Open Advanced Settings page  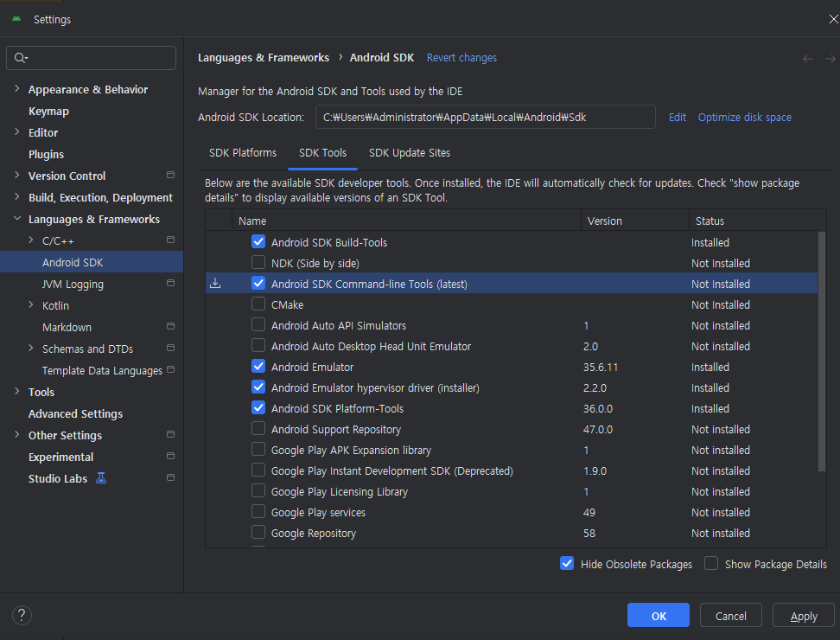(x=75, y=413)
